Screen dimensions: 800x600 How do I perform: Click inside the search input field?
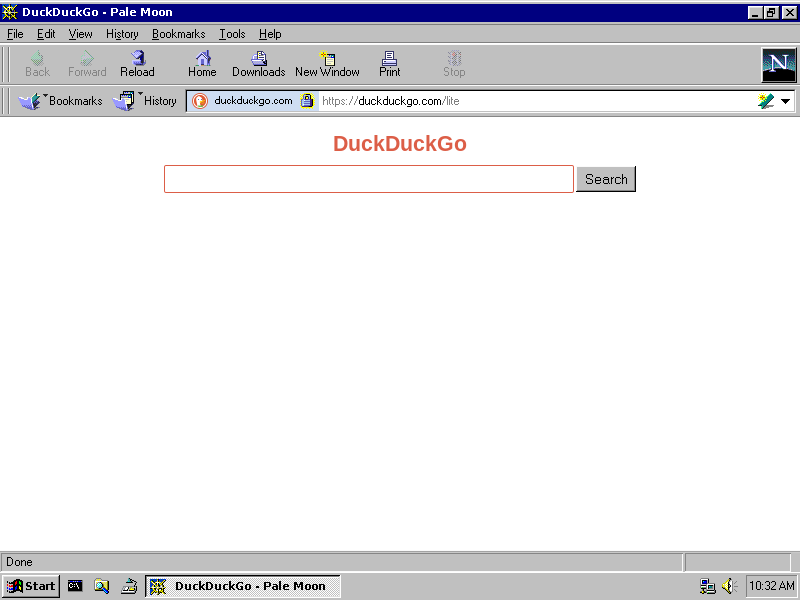tap(368, 179)
